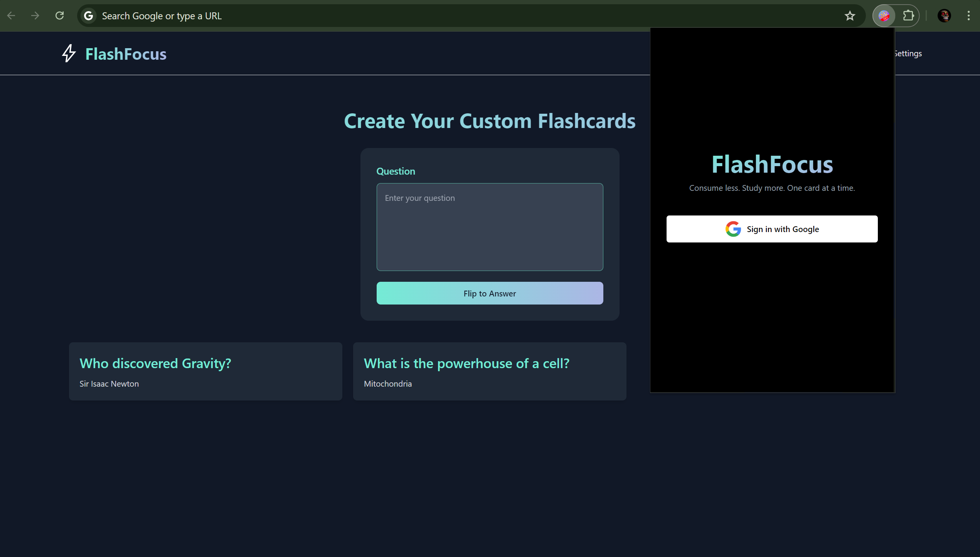This screenshot has height=557, width=980.
Task: Click the lightning bolt logo icon
Action: click(x=69, y=54)
